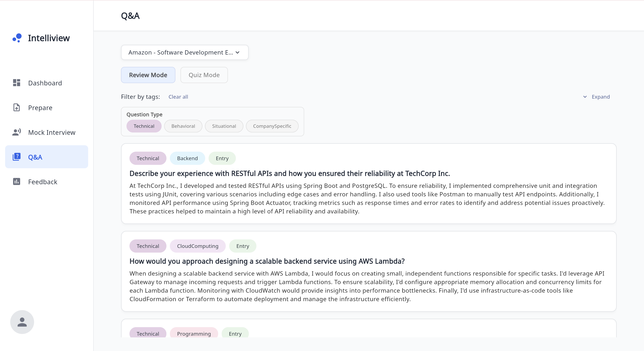Click the Feedback bar chart icon
644x351 pixels.
(16, 182)
